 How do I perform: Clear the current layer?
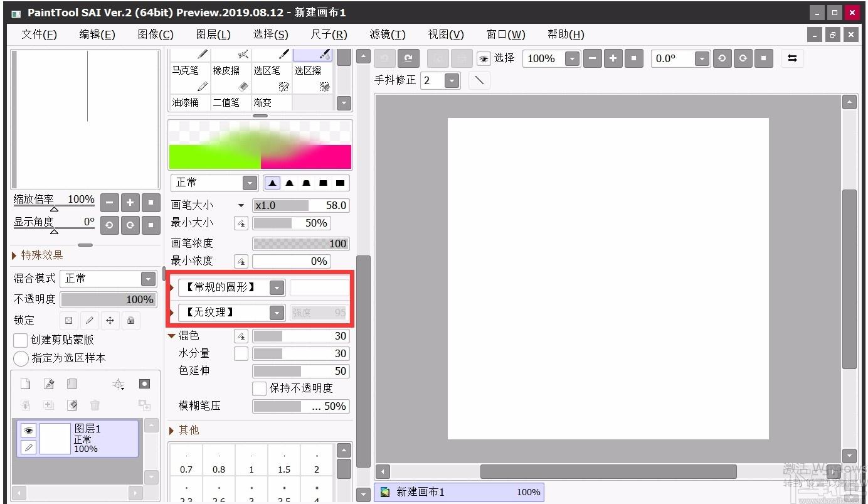coord(72,405)
